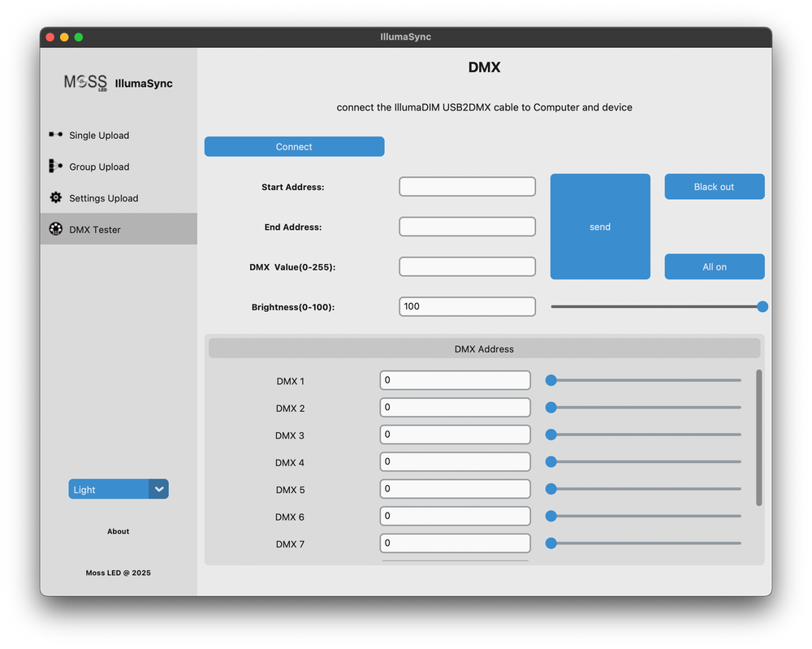
Task: Open Settings Upload via its gear icon
Action: [x=55, y=197]
